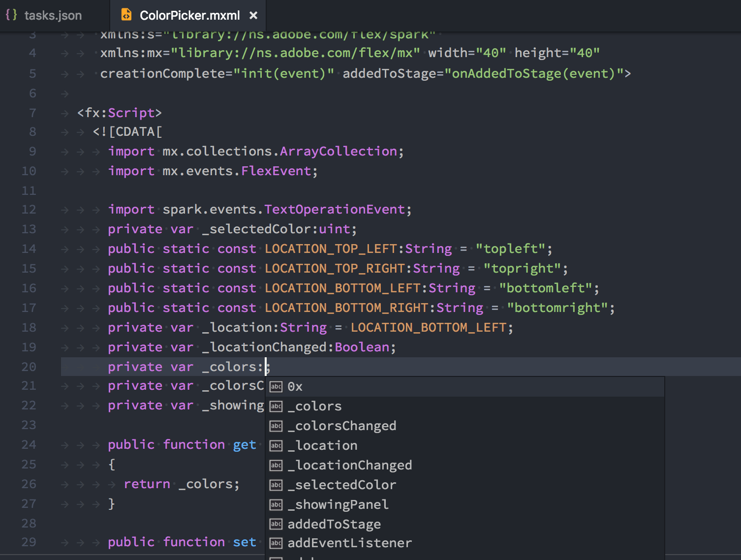Switch to the tasks.json tab
This screenshot has width=741, height=560.
pyautogui.click(x=44, y=15)
